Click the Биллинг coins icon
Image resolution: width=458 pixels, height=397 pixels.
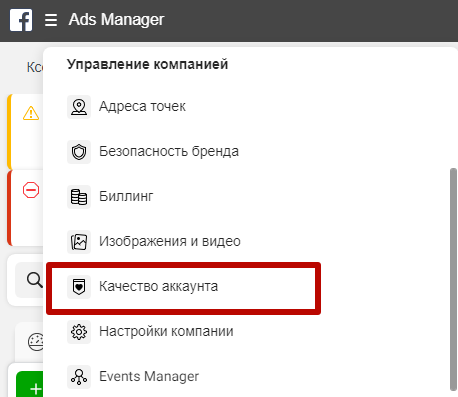tap(79, 197)
